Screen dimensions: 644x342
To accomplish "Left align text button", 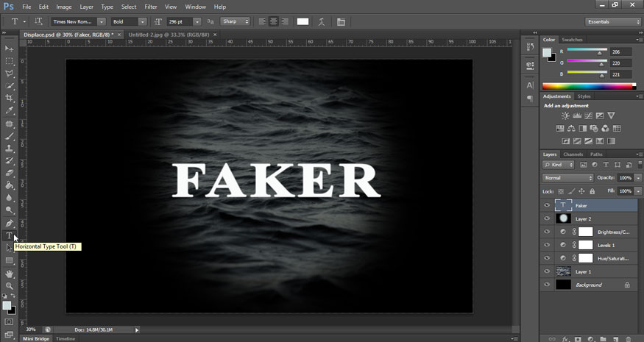I will (x=262, y=22).
